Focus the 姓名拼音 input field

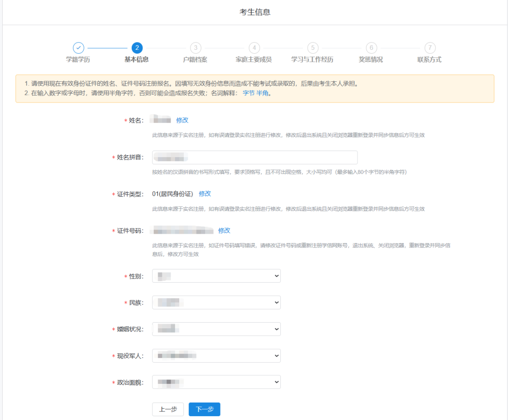click(255, 158)
